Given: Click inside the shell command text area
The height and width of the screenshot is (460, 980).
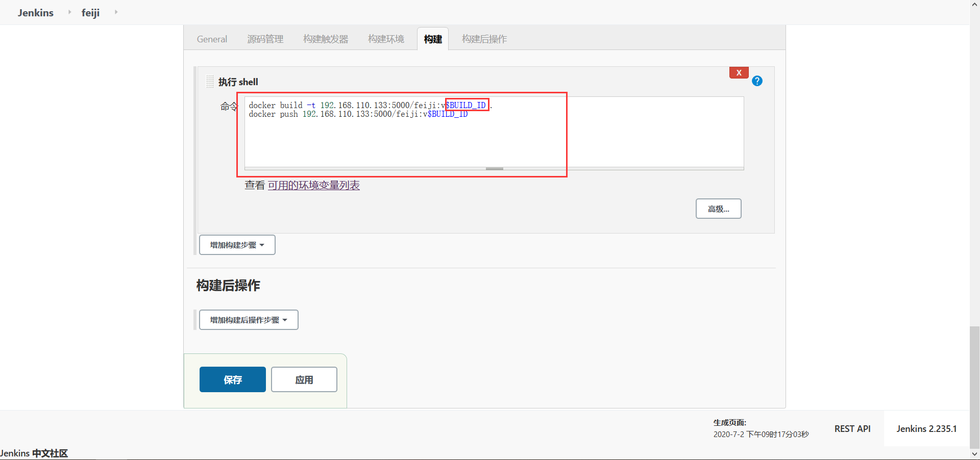Looking at the screenshot, I should (x=494, y=132).
